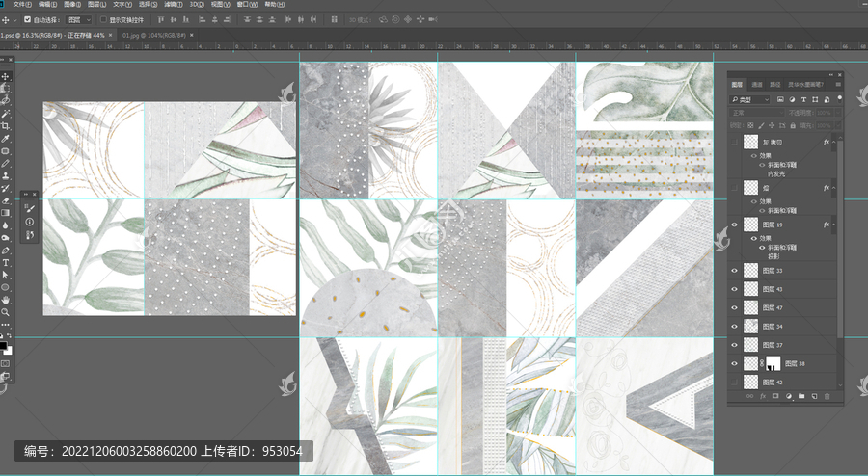
Task: Select the Eraser tool
Action: (6, 200)
